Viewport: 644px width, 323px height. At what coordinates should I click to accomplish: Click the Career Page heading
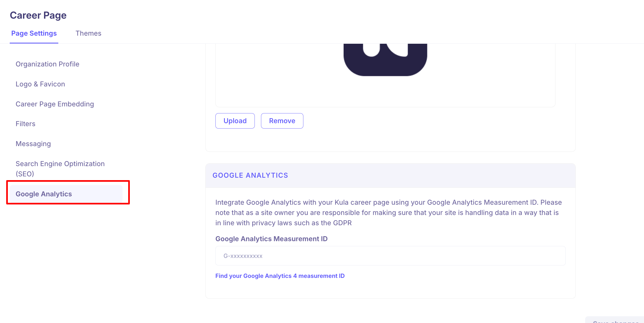[x=38, y=15]
